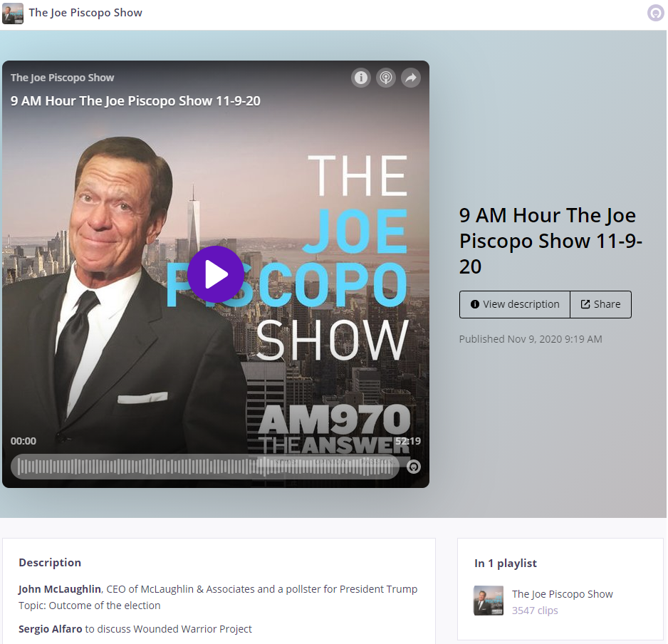Open The Joe Piscopo Show playlist link

[562, 593]
